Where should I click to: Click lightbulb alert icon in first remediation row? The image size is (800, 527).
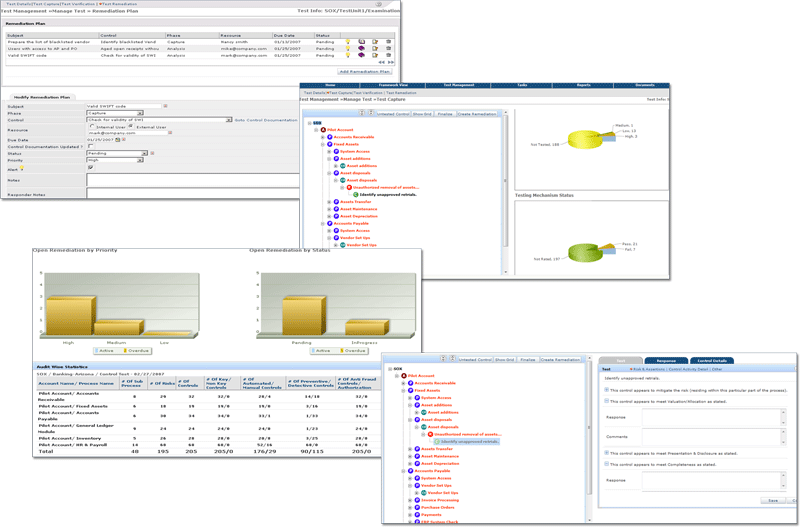[347, 41]
